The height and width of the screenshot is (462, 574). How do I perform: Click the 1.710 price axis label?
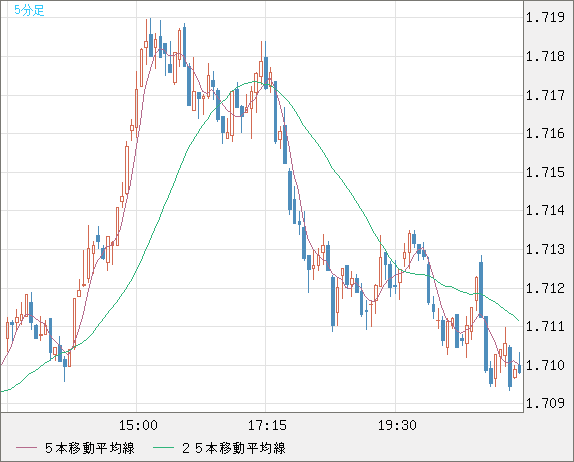click(x=545, y=365)
